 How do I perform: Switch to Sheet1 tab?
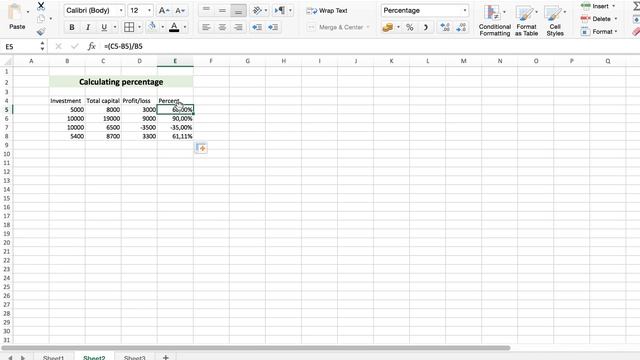53,357
